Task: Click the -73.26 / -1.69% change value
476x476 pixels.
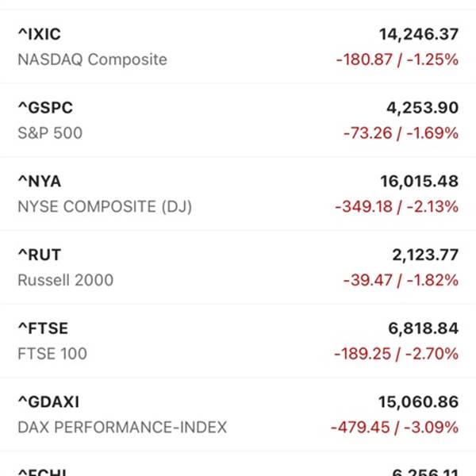Action: pos(401,133)
